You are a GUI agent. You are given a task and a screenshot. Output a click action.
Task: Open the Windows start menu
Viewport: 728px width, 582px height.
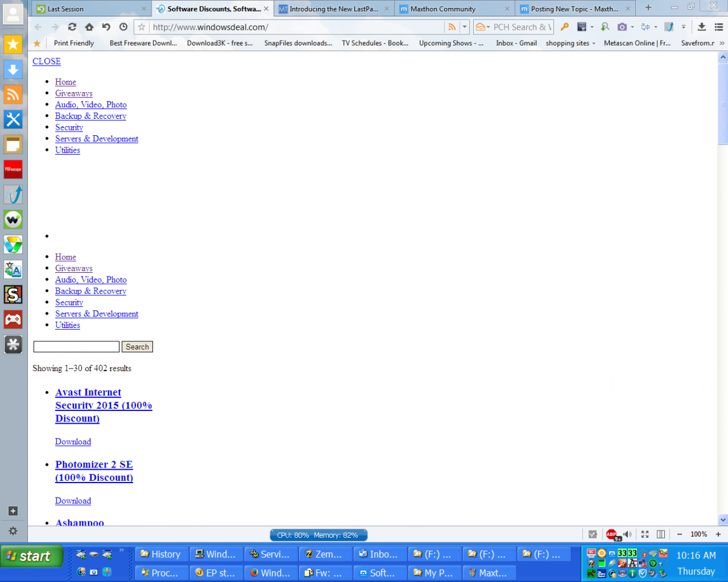click(32, 557)
